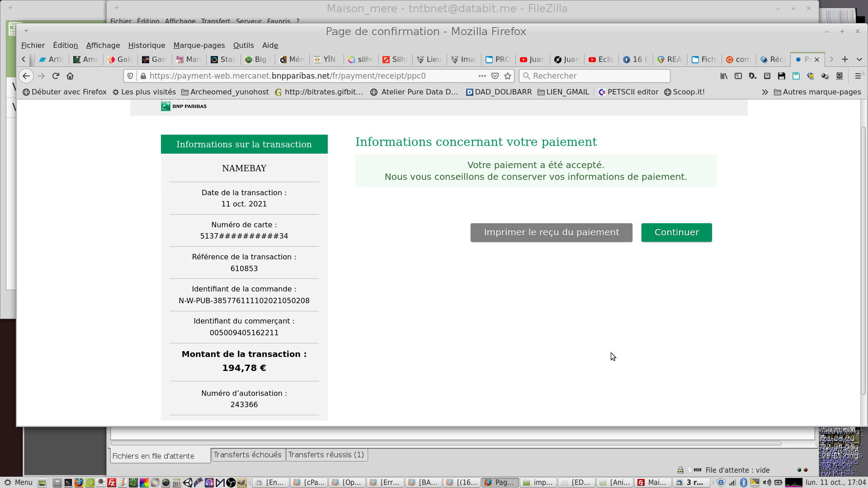Open the Marque-pages menu

199,45
